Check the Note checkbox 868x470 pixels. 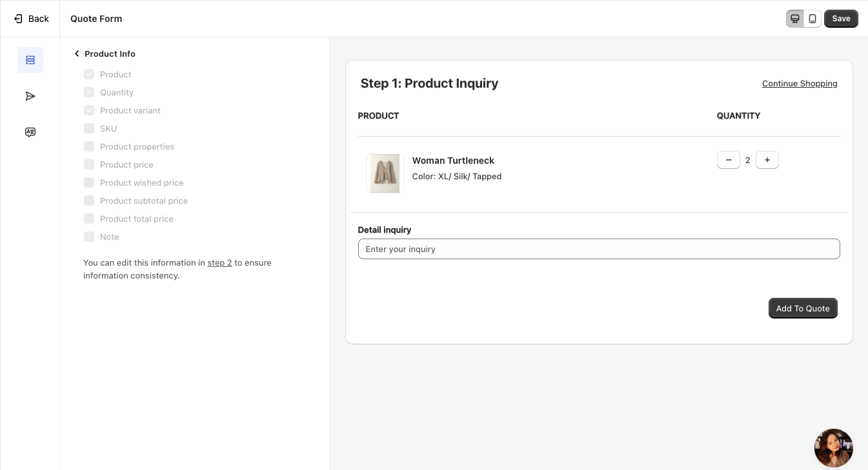89,237
